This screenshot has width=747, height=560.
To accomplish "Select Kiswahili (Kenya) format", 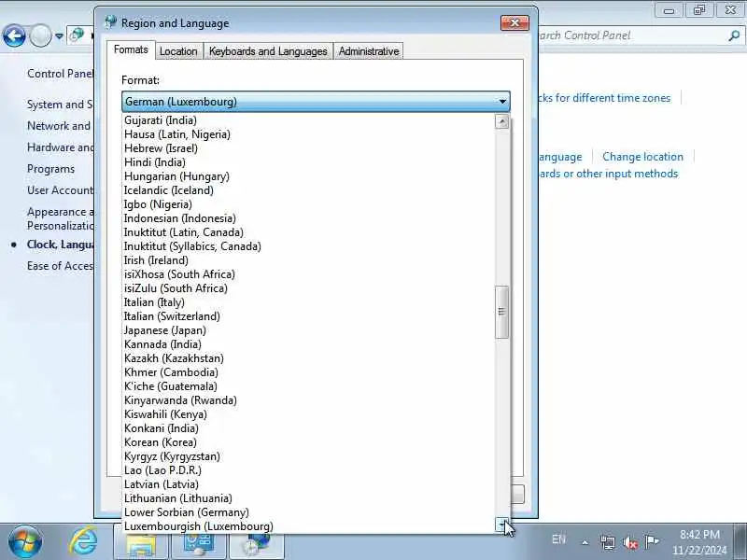I will (309, 414).
